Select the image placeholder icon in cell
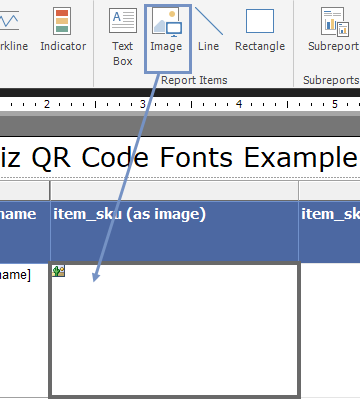The height and width of the screenshot is (411, 360). point(58,271)
